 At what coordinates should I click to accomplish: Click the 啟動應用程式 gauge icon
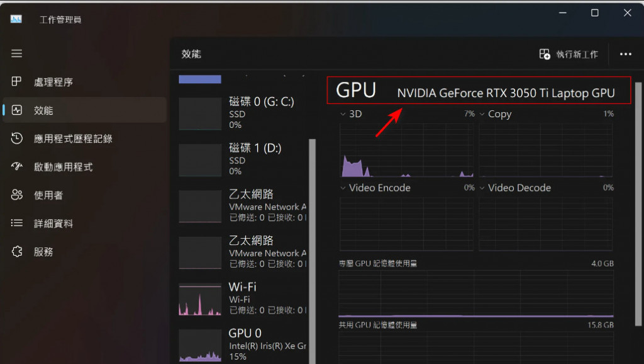pyautogui.click(x=16, y=166)
